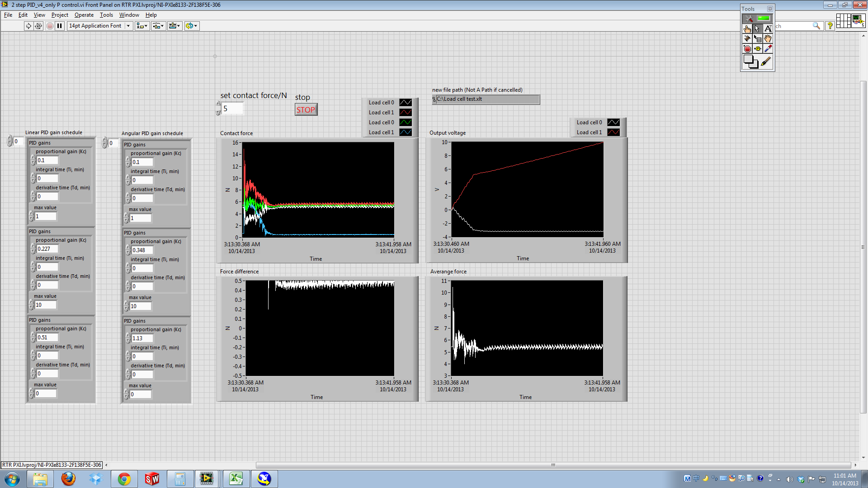Open Firefox from the taskbar

pyautogui.click(x=68, y=479)
